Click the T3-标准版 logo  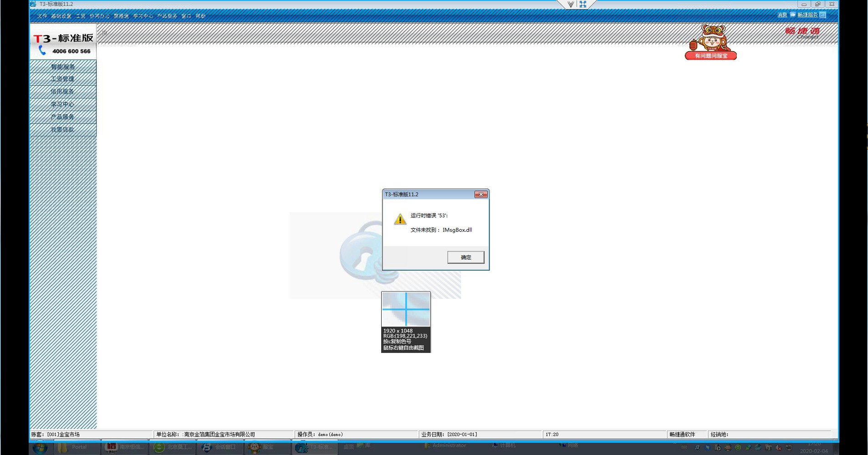click(x=63, y=38)
